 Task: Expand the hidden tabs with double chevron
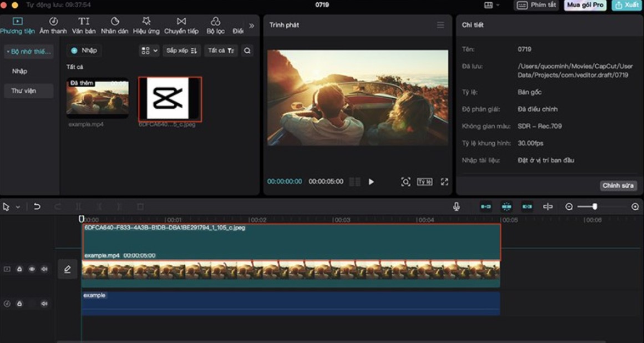[251, 26]
